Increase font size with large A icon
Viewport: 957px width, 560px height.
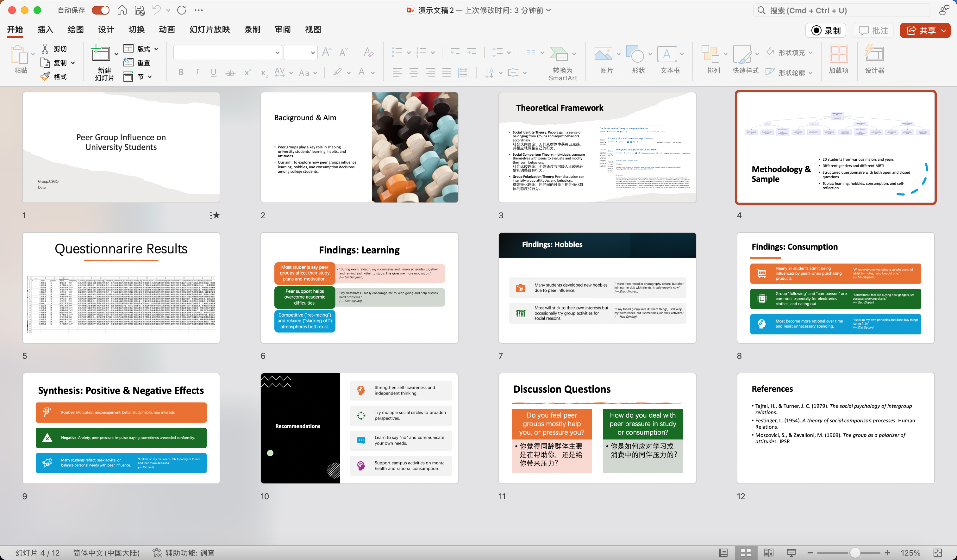[327, 53]
